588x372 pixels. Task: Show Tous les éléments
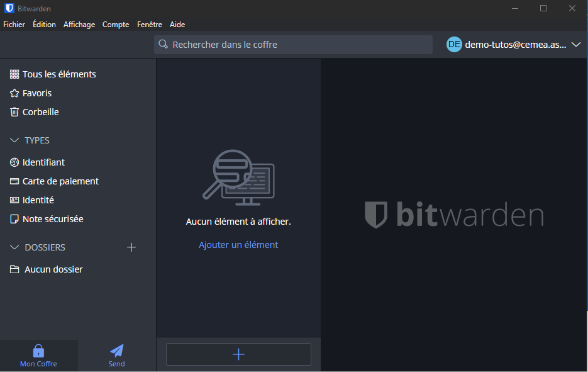pos(59,74)
